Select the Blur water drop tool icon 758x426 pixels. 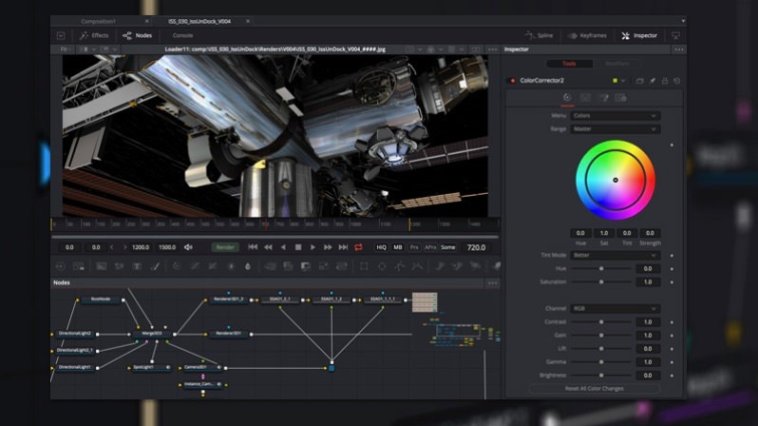tap(248, 266)
